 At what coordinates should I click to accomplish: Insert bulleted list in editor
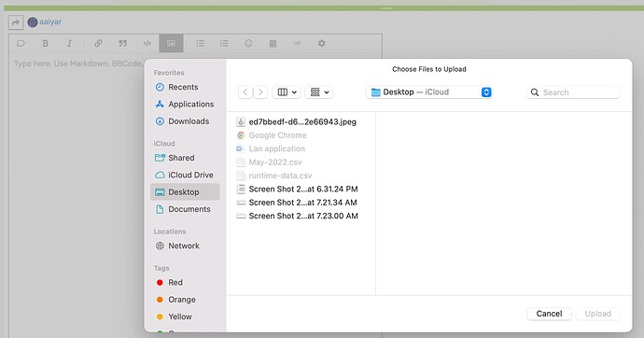200,43
